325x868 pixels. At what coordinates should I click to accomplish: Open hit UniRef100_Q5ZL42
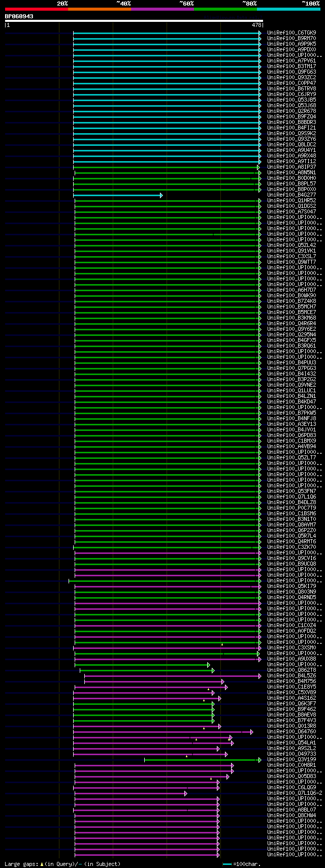pyautogui.click(x=291, y=245)
